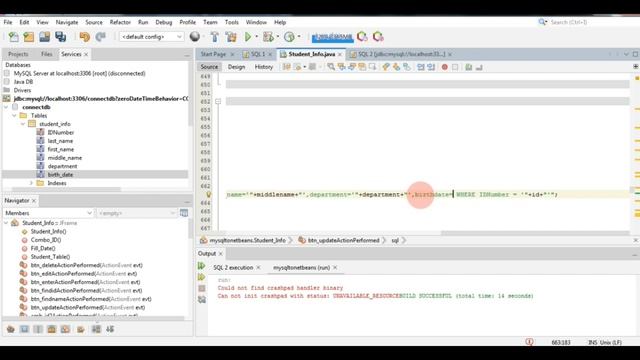
Task: Click the first garbage collection icon after memory bar
Action: pos(362,37)
